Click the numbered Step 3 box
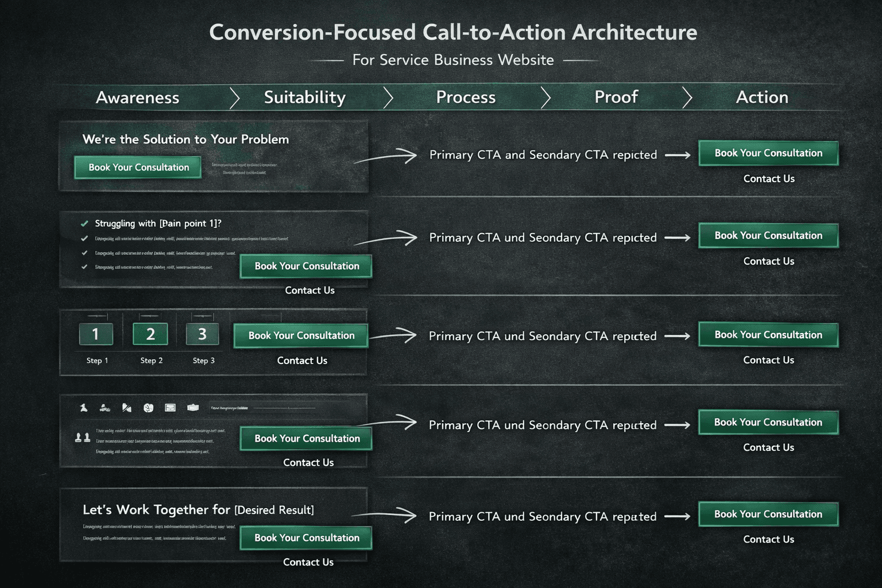Screen dimensions: 882x588 click(x=202, y=334)
